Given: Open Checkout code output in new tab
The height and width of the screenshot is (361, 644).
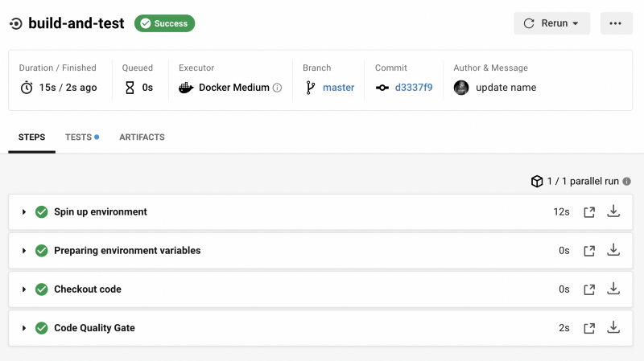Looking at the screenshot, I should [x=589, y=289].
